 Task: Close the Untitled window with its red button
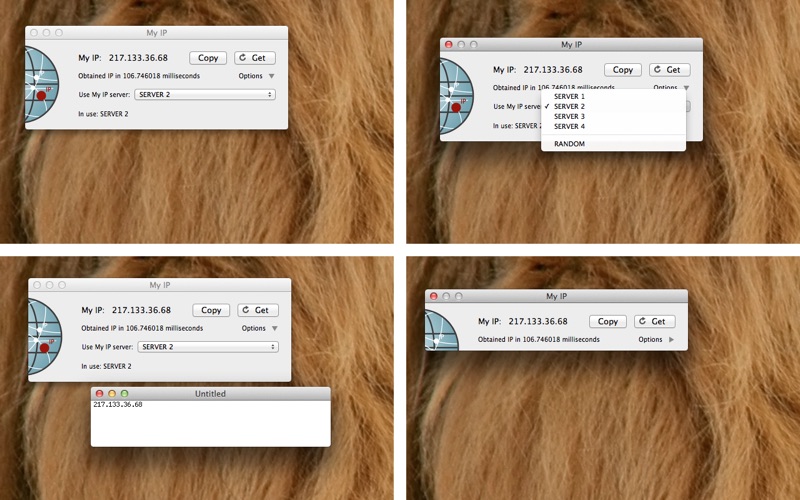tap(99, 394)
